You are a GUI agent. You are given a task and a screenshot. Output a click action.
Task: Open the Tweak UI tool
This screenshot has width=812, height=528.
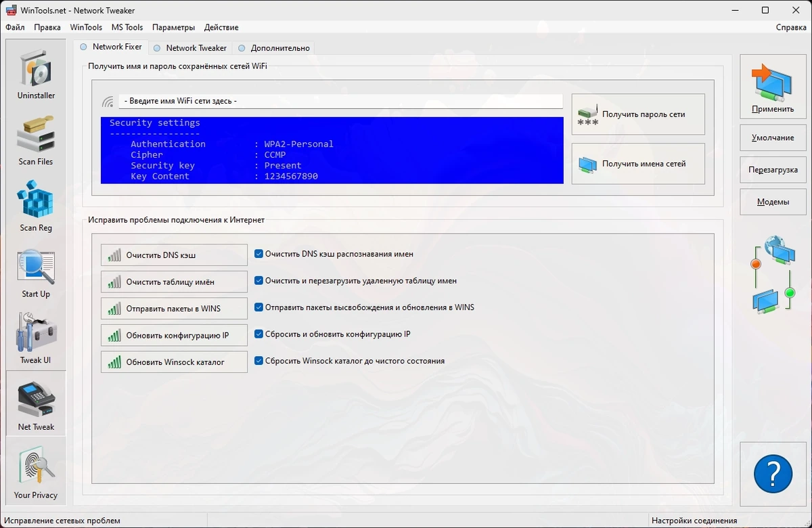[x=36, y=338]
